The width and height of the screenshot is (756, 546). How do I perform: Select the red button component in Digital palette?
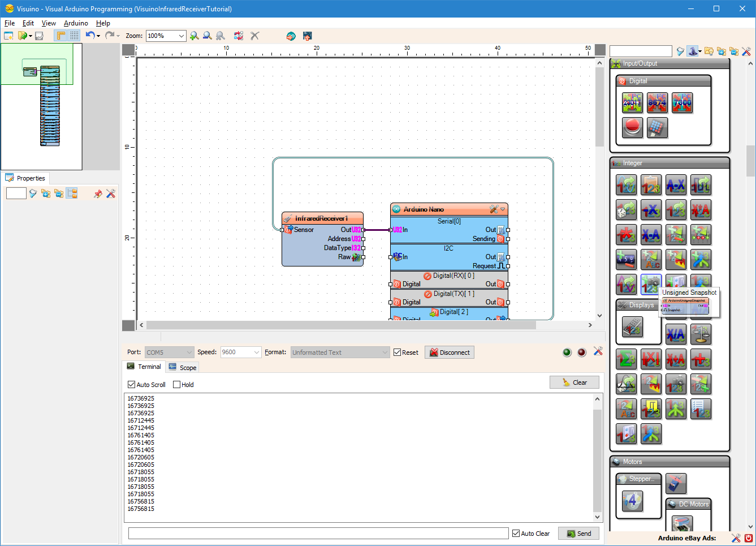click(632, 127)
